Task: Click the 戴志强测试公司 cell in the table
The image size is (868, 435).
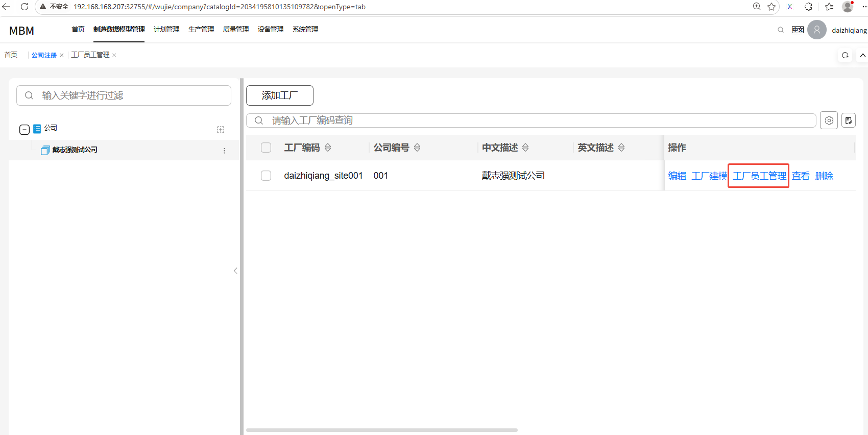Action: click(x=513, y=176)
